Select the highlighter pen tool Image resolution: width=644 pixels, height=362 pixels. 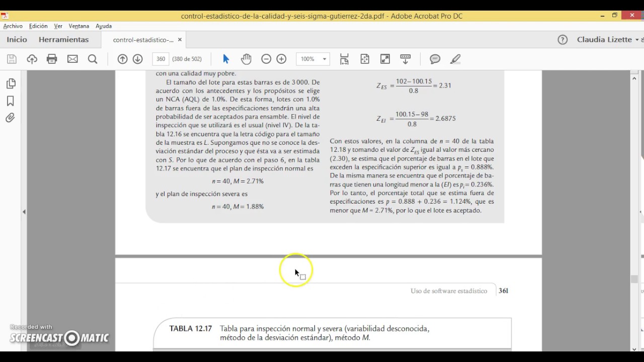pos(455,59)
